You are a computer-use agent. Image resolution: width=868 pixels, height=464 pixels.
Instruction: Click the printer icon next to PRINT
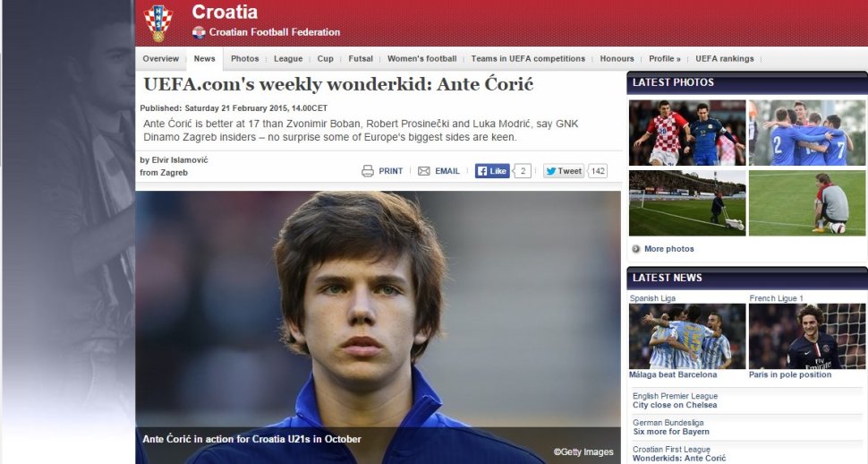[x=368, y=171]
